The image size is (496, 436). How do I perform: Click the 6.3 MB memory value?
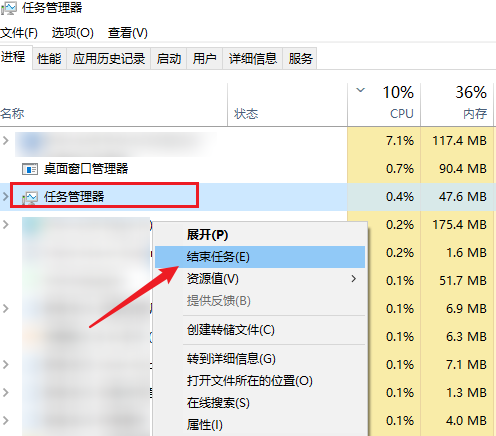pos(466,336)
